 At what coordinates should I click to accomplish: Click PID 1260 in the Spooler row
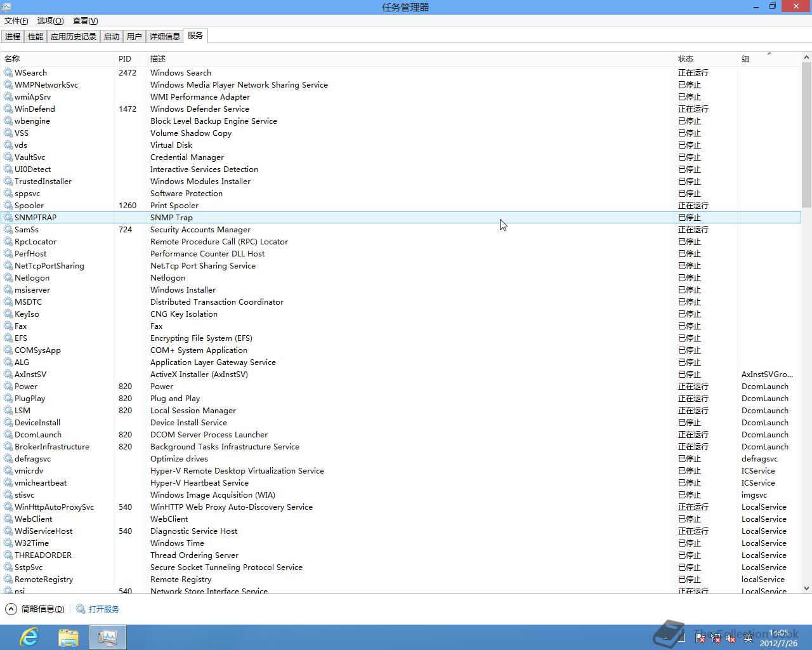pos(128,205)
